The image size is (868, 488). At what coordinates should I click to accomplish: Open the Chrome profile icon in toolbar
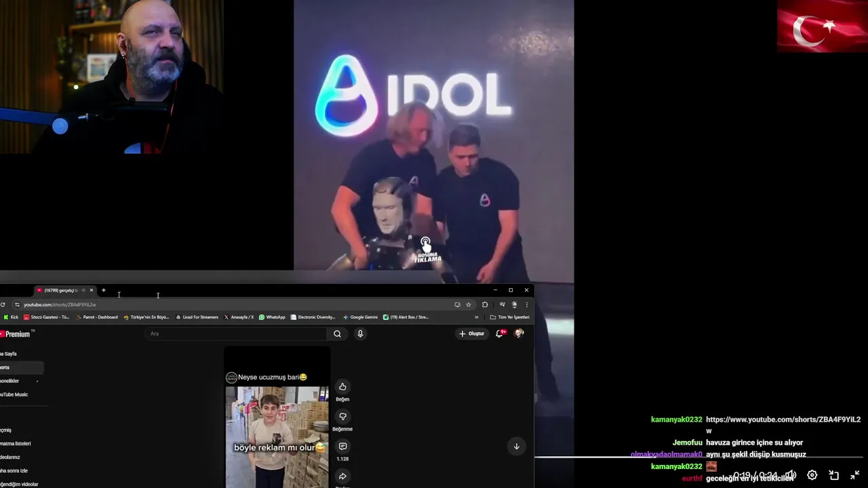(515, 304)
